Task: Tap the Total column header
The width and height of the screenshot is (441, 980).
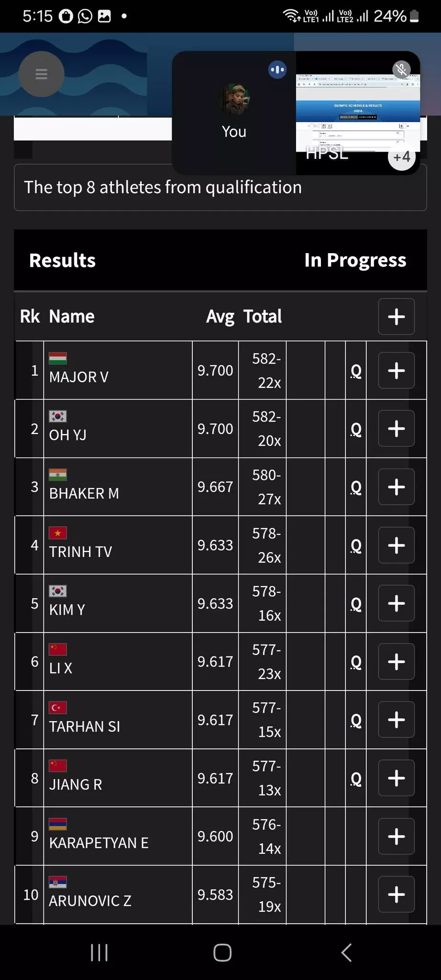Action: click(x=262, y=317)
